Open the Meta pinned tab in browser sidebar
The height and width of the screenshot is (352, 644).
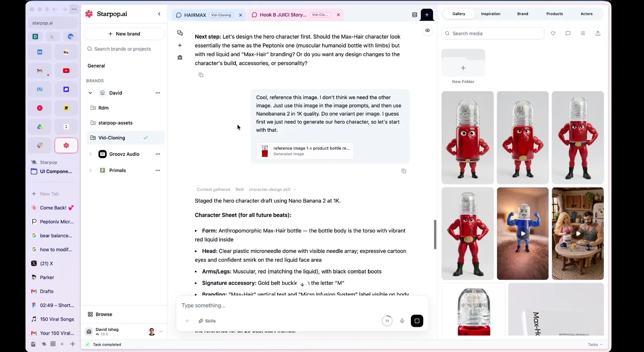[x=40, y=89]
